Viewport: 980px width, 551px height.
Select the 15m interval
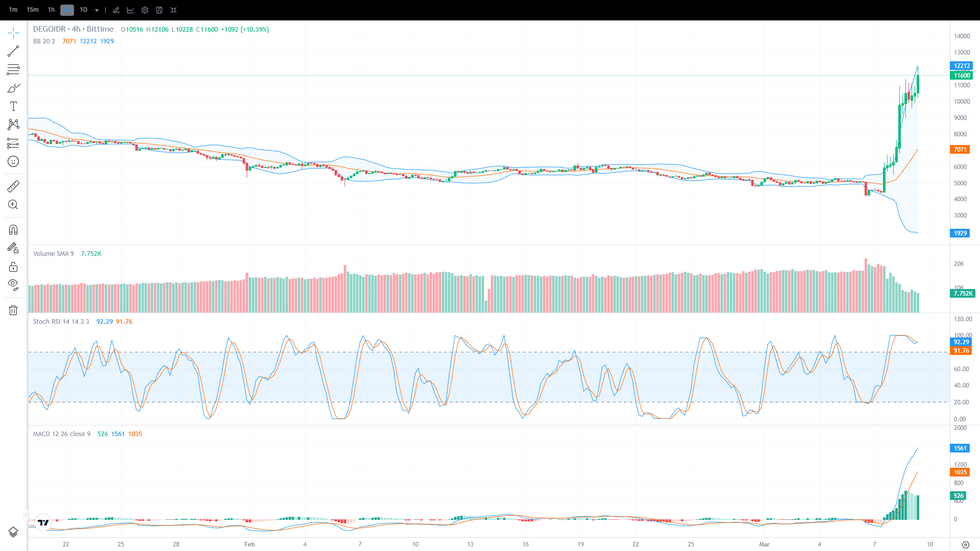[32, 10]
